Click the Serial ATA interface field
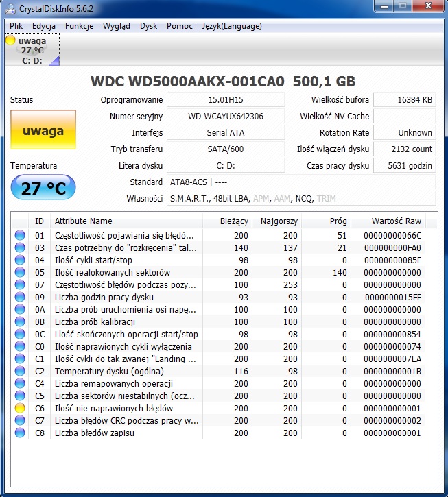This screenshot has height=497, width=448. (226, 133)
